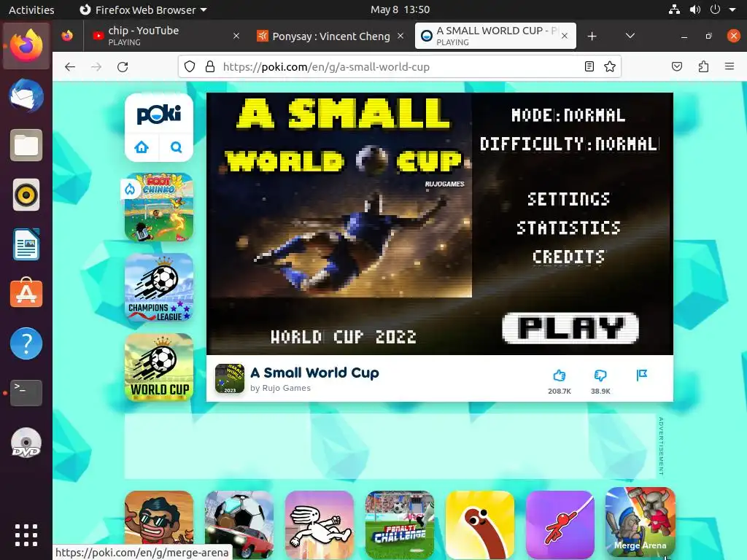Open the clock showing May 8 13:50
This screenshot has height=560, width=747.
[x=400, y=9]
